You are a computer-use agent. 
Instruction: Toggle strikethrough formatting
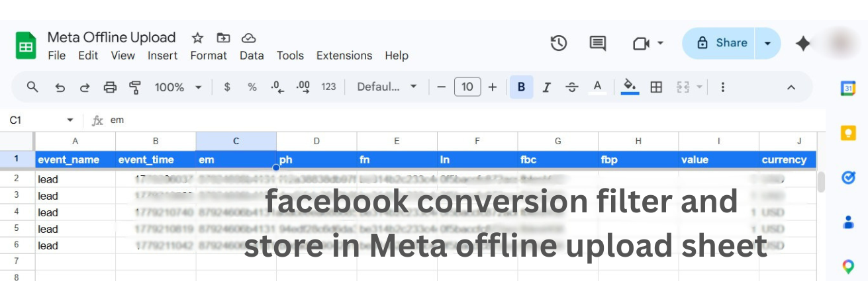(x=572, y=87)
